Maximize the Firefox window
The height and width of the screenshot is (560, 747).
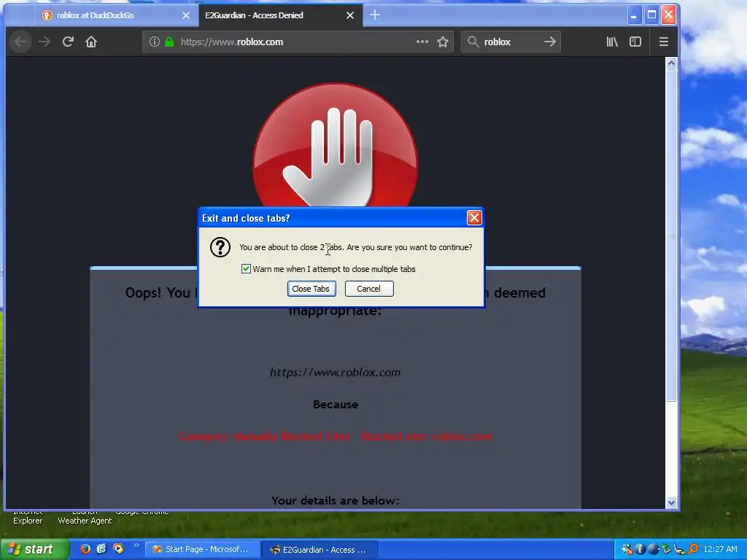pos(651,15)
